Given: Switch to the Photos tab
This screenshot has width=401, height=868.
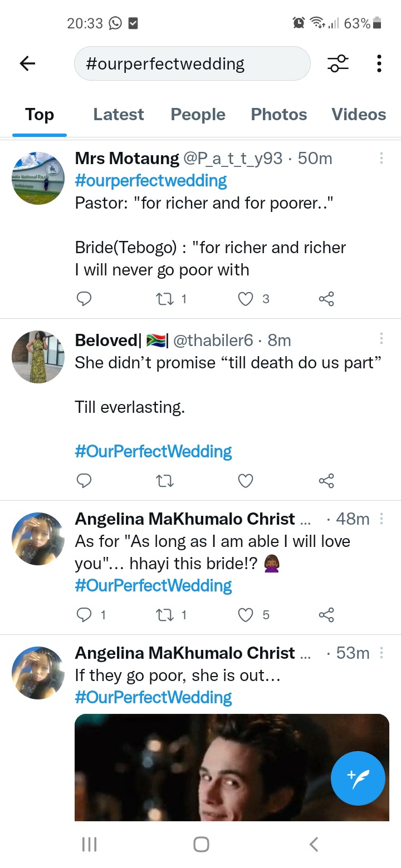Looking at the screenshot, I should 279,115.
